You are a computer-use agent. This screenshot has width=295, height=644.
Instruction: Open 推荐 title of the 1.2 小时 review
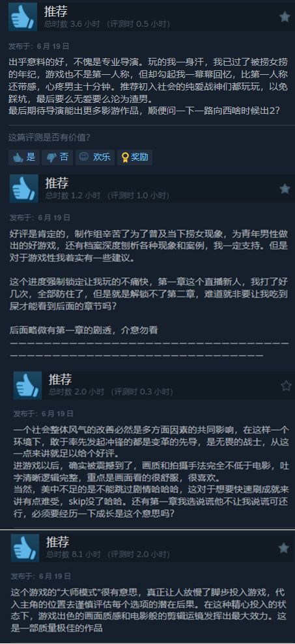point(57,183)
